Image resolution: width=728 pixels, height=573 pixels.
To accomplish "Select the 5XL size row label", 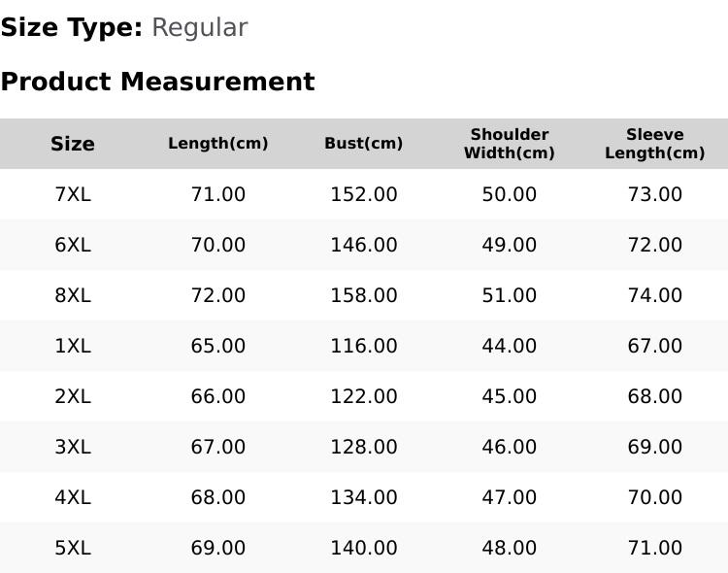I will pos(73,548).
